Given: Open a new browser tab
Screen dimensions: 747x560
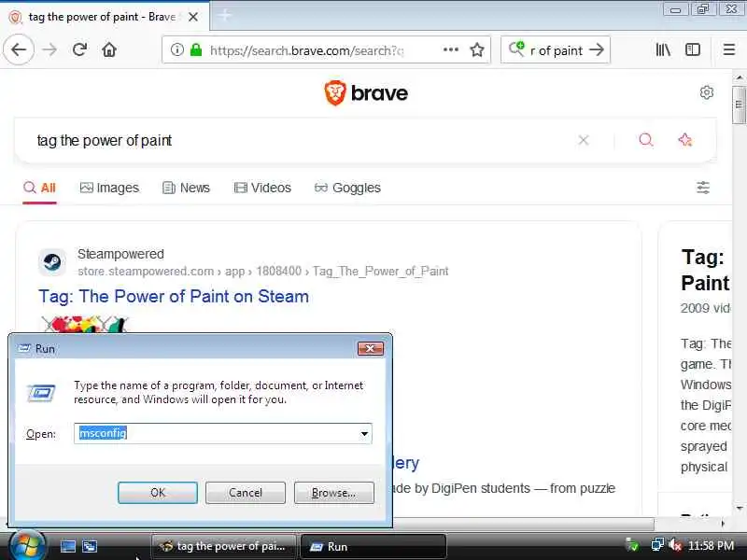Looking at the screenshot, I should 224,16.
